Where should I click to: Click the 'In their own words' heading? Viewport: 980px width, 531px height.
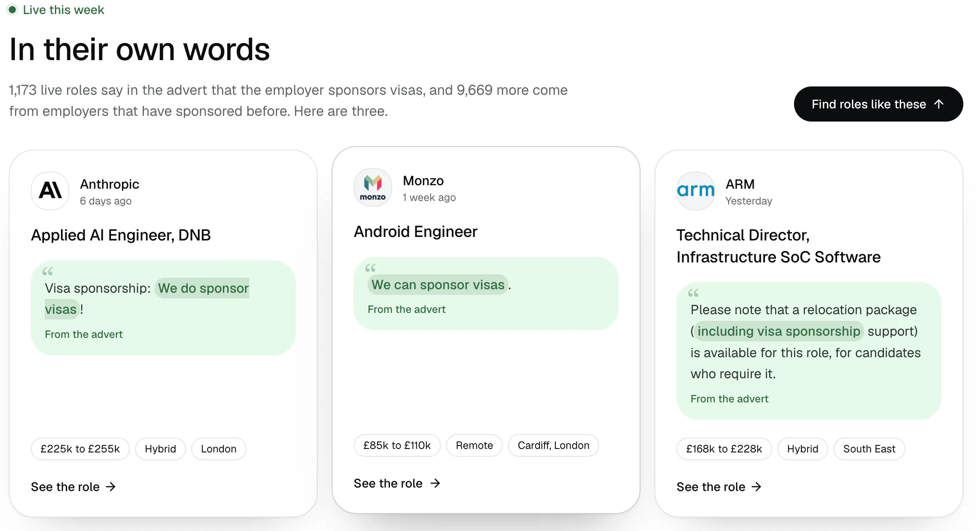(139, 49)
